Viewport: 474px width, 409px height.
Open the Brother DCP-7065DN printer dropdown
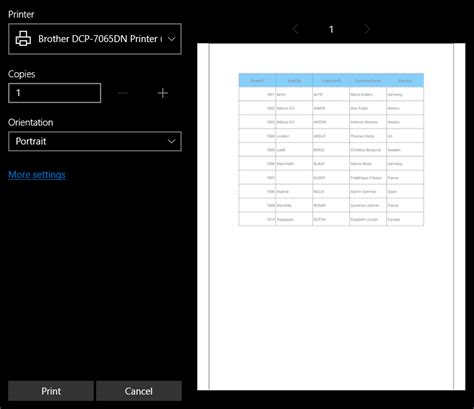tap(95, 39)
